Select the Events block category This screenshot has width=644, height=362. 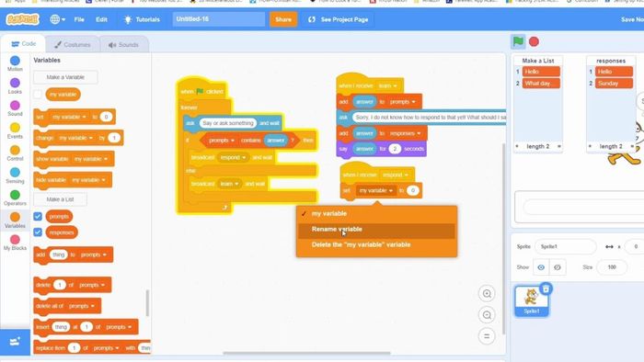[x=16, y=130]
